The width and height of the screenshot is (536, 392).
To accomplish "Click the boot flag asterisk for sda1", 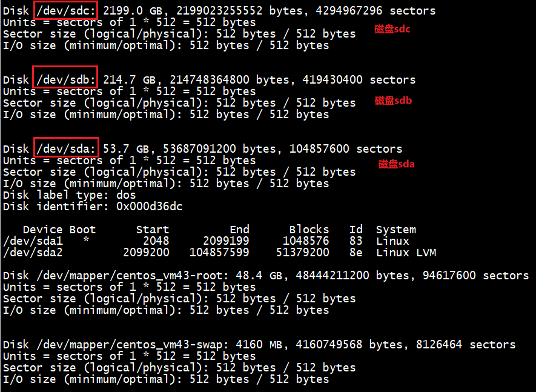I will click(86, 241).
